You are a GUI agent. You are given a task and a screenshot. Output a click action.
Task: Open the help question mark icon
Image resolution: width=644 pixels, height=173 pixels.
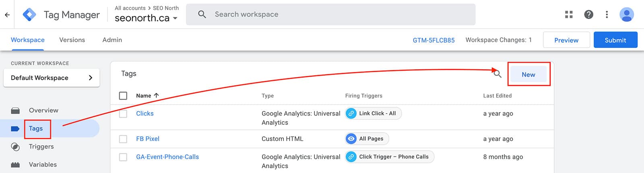click(x=588, y=14)
